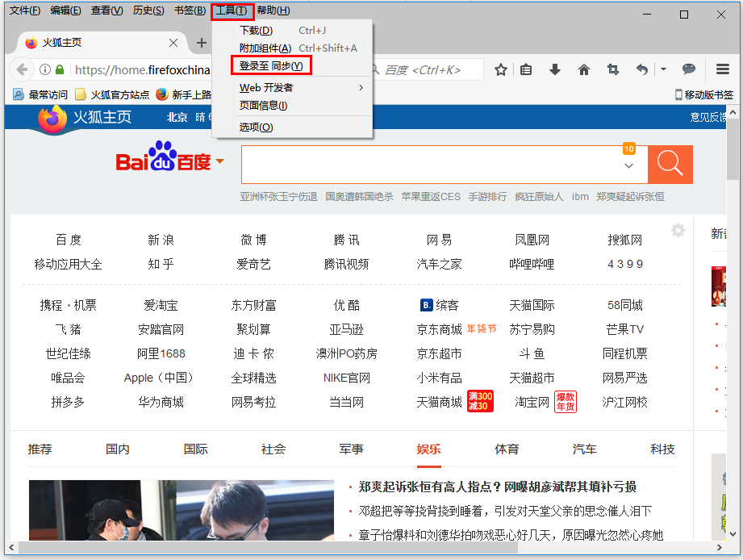Select 登录至 同步(Y) menu entry
743x560 pixels.
292,66
